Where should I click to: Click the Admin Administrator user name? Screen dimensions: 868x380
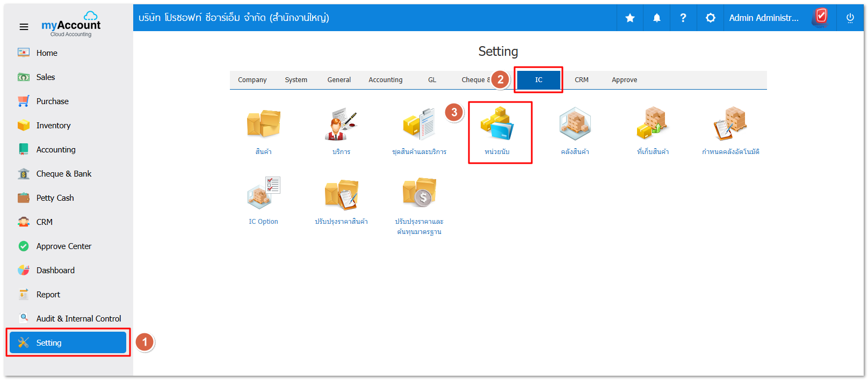click(763, 18)
